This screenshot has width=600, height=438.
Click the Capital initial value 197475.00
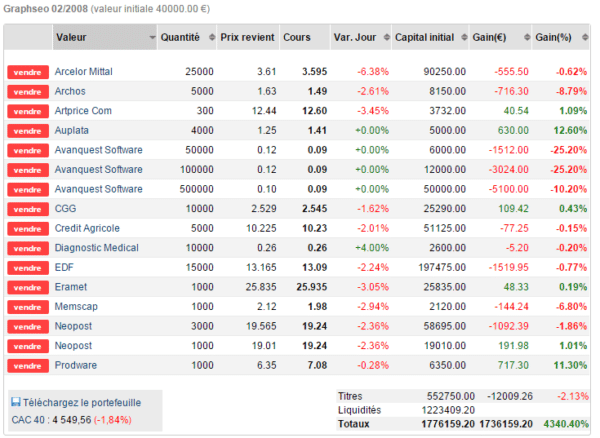pos(442,267)
